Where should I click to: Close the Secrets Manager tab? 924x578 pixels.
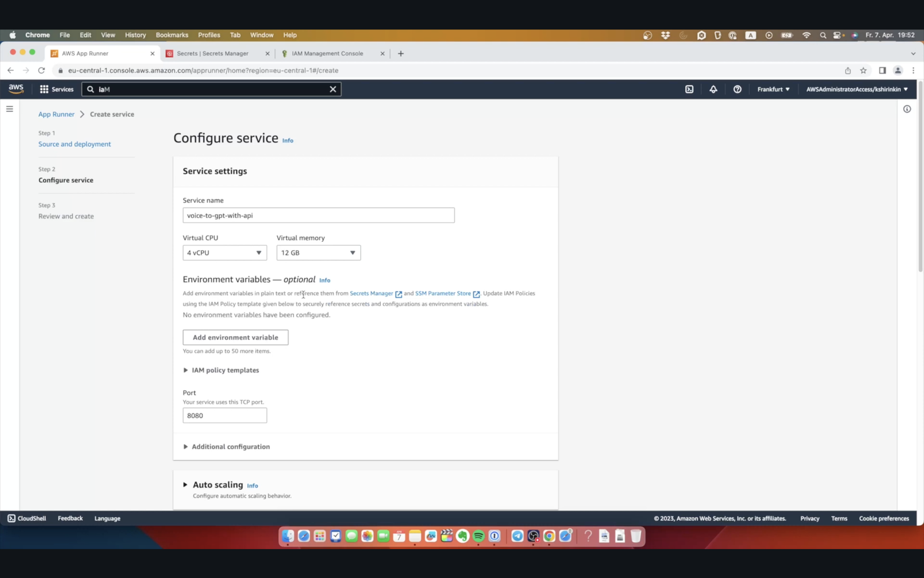[267, 53]
